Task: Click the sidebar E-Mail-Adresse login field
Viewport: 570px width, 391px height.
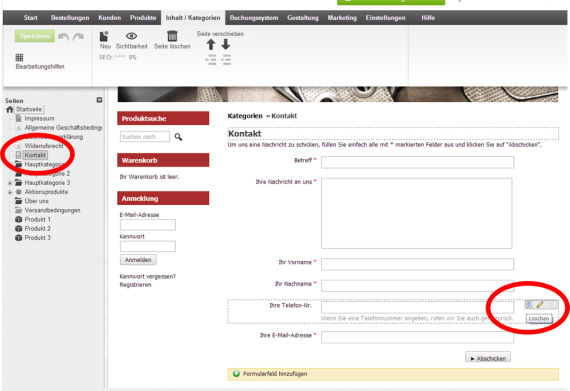Action: pyautogui.click(x=148, y=225)
